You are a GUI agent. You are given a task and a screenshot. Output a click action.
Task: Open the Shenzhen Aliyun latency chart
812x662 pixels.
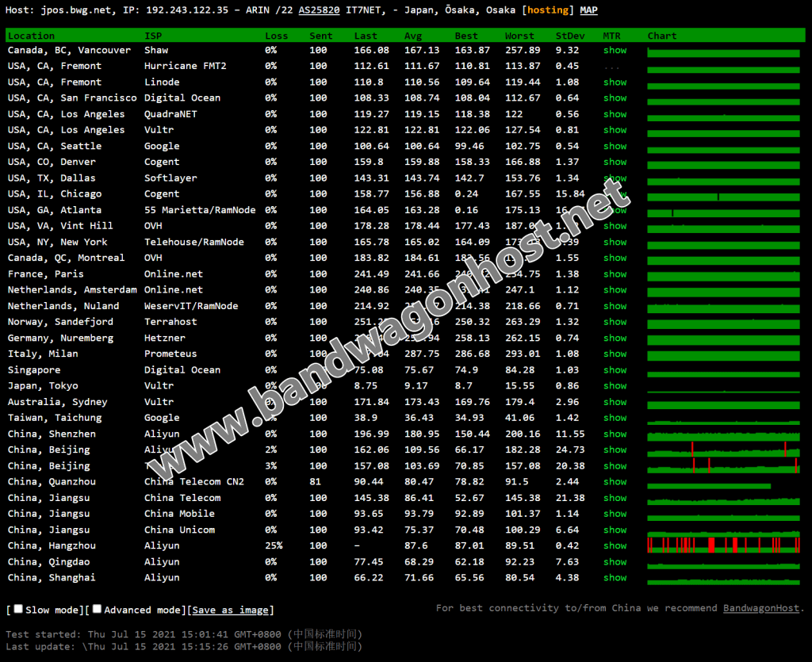(x=723, y=435)
